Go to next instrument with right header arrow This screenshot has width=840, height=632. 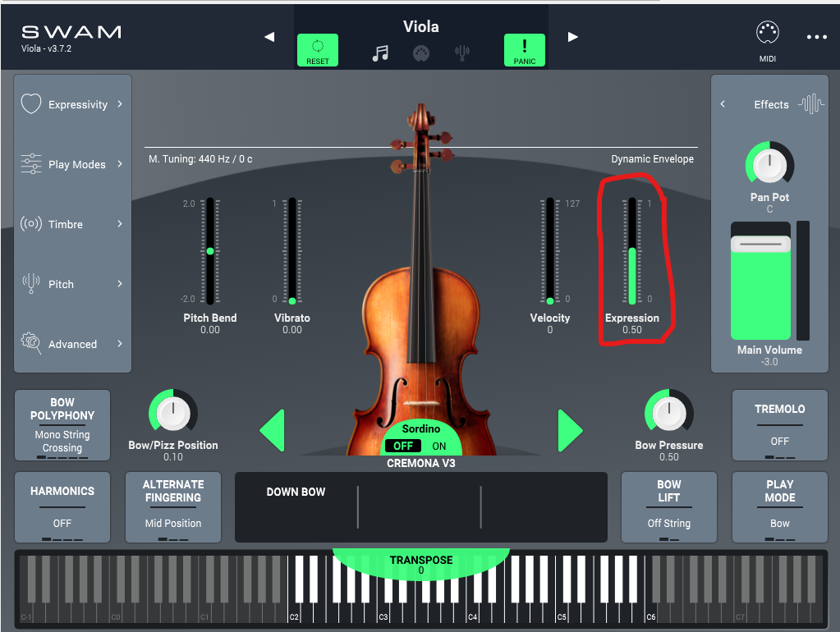point(572,37)
